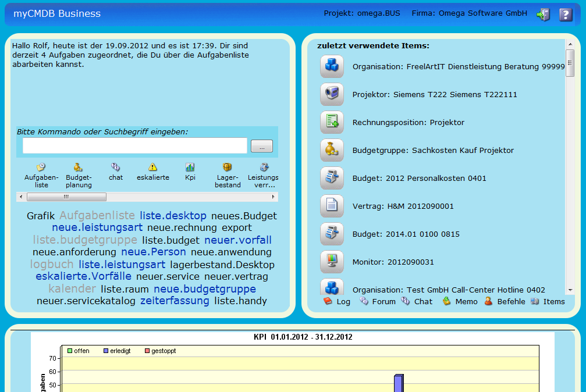Viewport: 586px width, 392px height.
Task: Click the Budgetplanung shortcut icon
Action: tap(78, 168)
